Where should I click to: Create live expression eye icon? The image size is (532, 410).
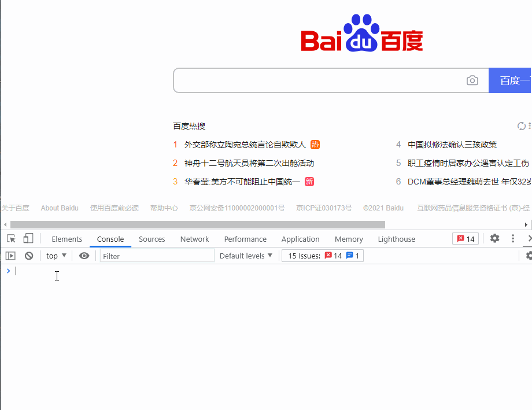[84, 256]
